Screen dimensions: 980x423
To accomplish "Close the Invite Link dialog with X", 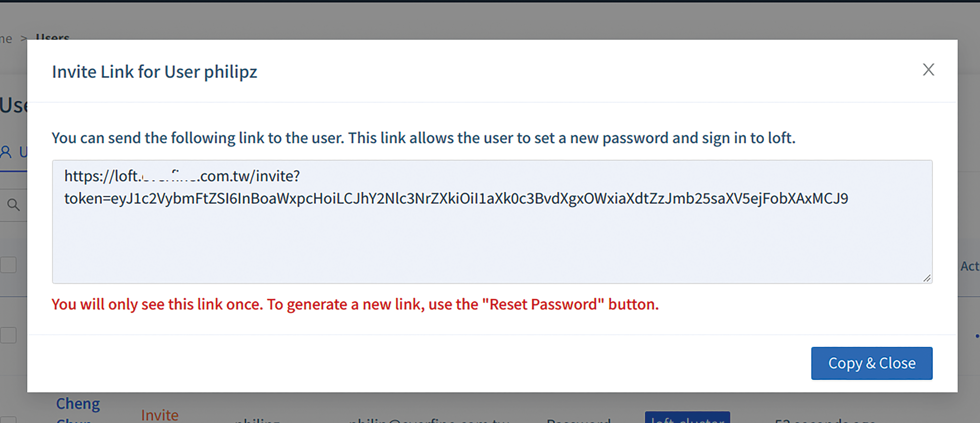I will pyautogui.click(x=928, y=70).
